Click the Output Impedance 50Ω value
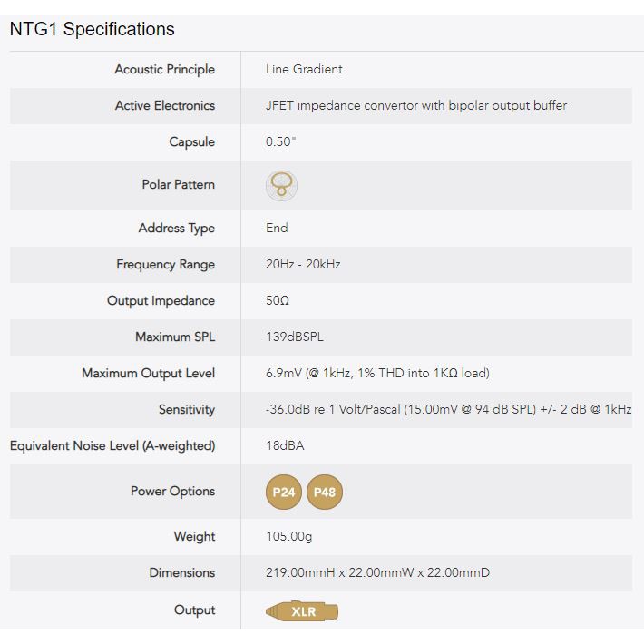The height and width of the screenshot is (644, 644). pyautogui.click(x=278, y=301)
